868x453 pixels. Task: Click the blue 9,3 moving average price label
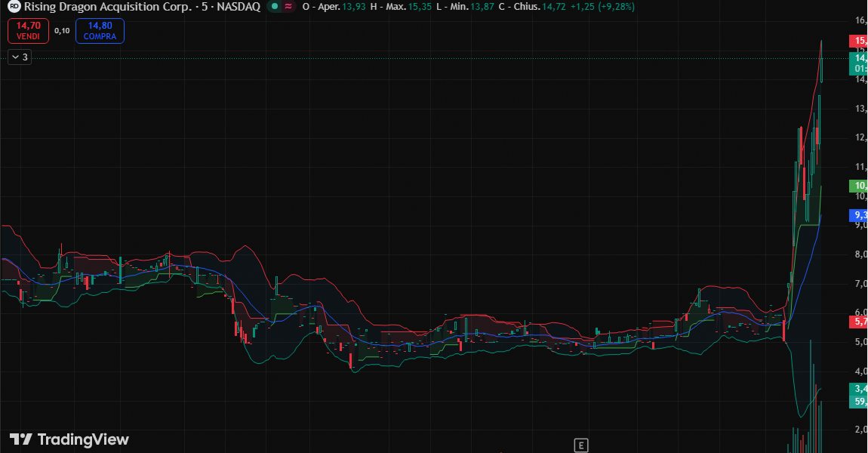[x=859, y=215]
